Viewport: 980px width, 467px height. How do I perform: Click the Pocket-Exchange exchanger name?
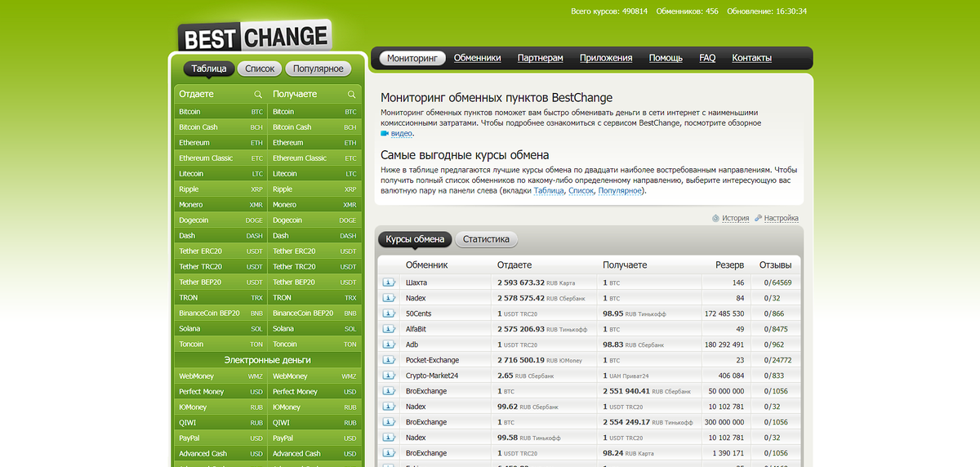tap(432, 360)
